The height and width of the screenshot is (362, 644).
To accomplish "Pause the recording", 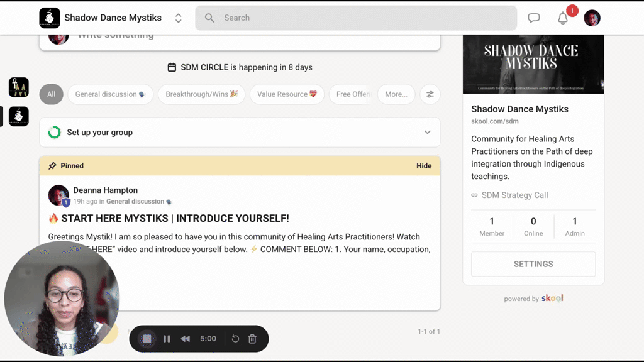I will (x=167, y=339).
